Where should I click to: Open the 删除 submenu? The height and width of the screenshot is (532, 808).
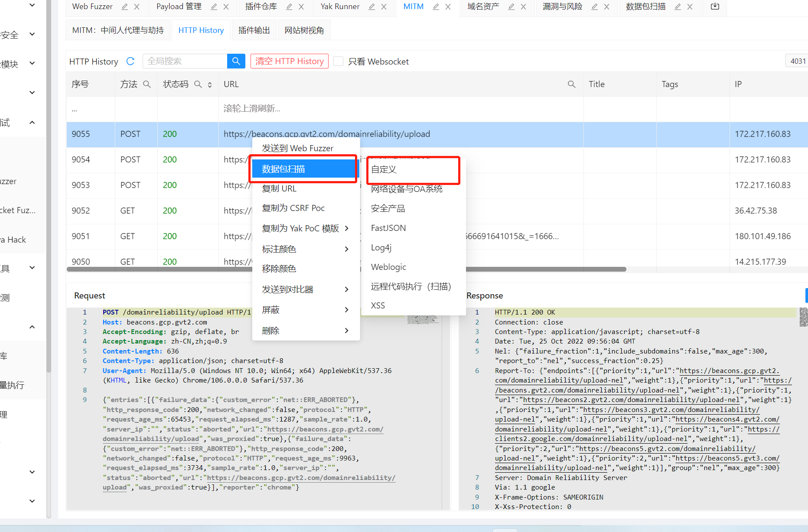pyautogui.click(x=305, y=331)
